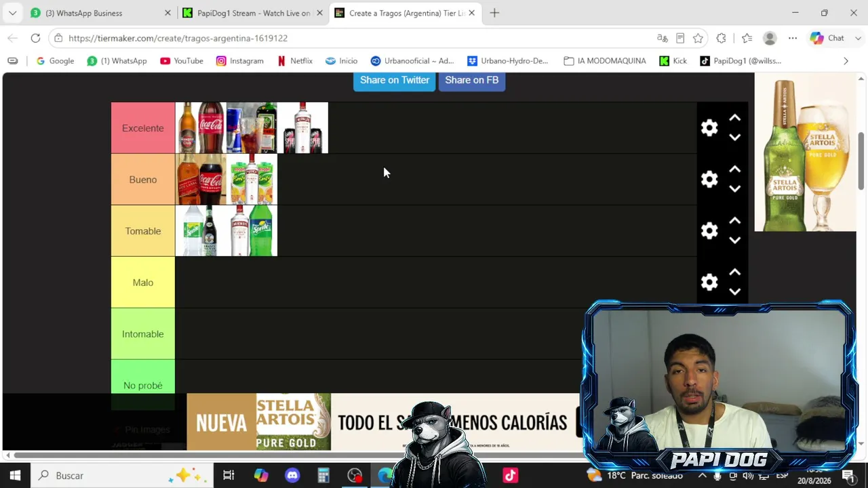The width and height of the screenshot is (868, 488).
Task: Open the Instagram bookmark
Action: pos(239,61)
